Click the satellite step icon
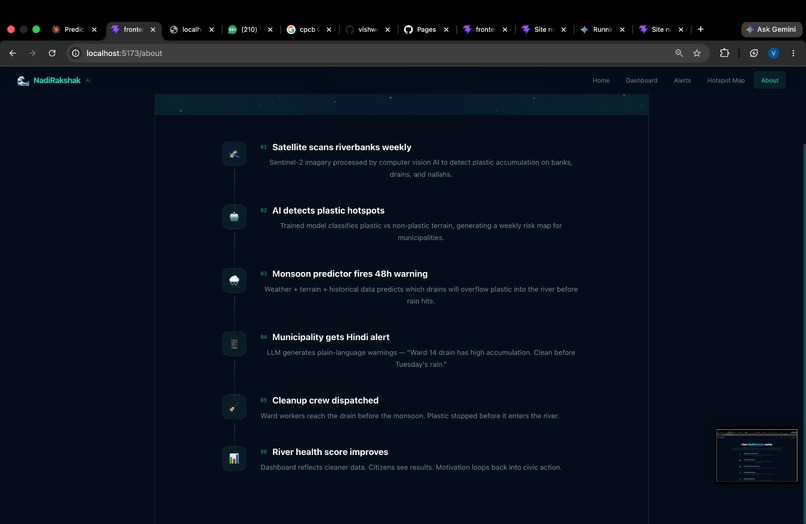The height and width of the screenshot is (524, 806). pyautogui.click(x=234, y=154)
